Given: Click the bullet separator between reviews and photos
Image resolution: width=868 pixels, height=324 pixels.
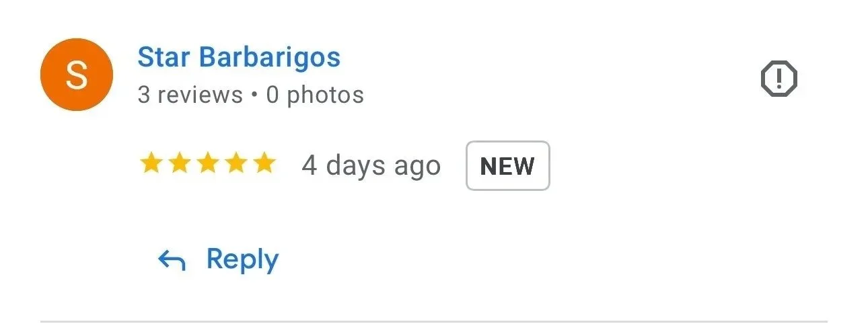Looking at the screenshot, I should click(255, 95).
